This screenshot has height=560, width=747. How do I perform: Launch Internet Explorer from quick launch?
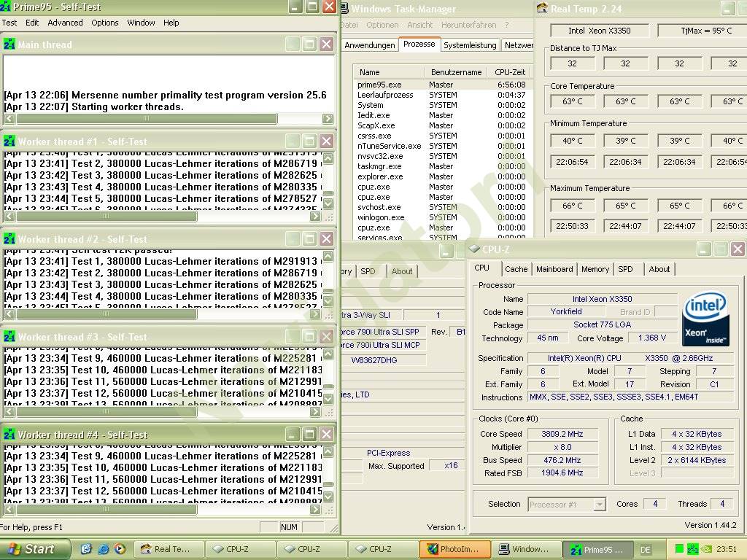tap(103, 549)
